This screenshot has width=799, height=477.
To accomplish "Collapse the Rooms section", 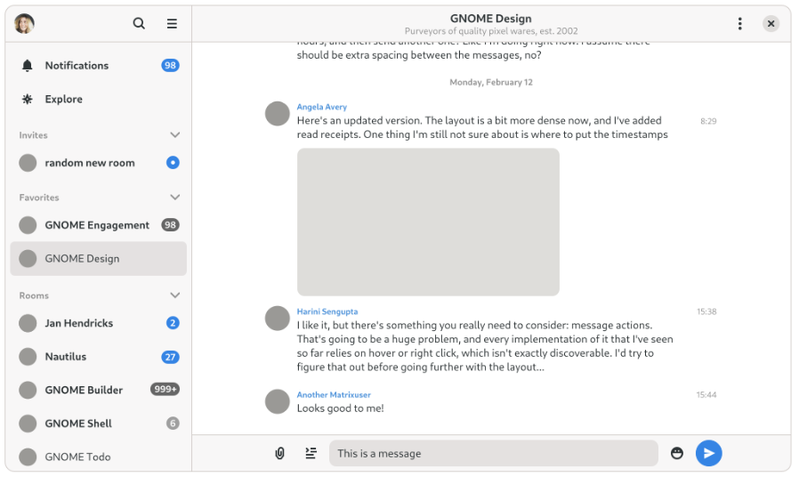I will [x=175, y=296].
